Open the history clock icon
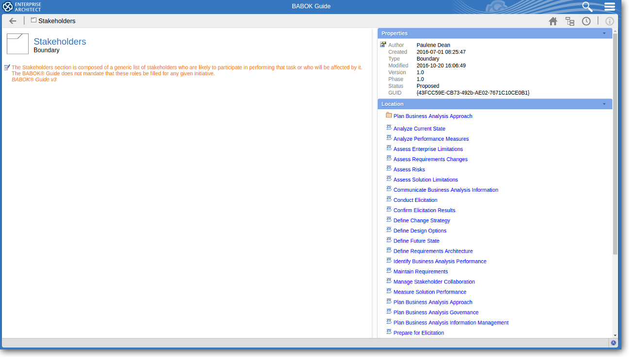Image resolution: width=636 pixels, height=364 pixels. (x=586, y=21)
